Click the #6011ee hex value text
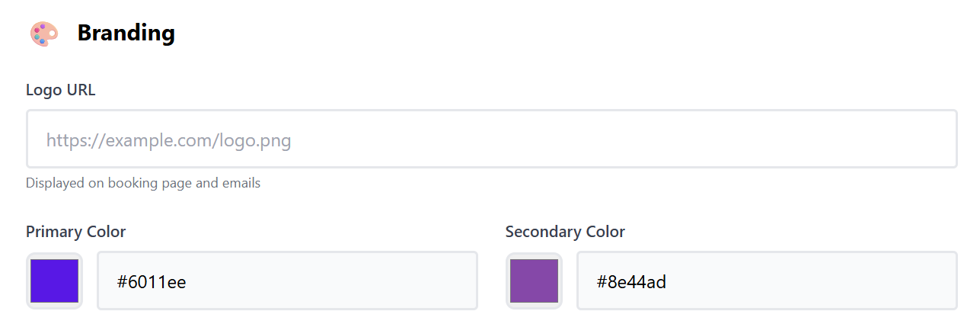 tap(152, 282)
